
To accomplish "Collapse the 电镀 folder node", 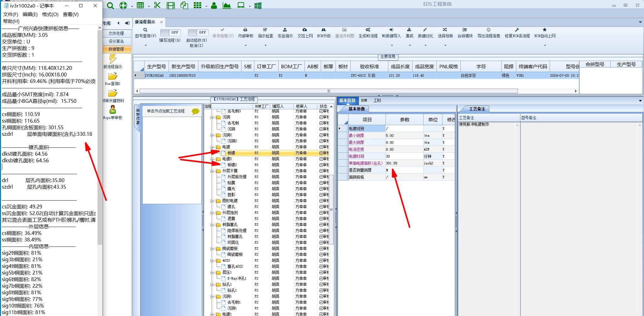I will (212, 147).
